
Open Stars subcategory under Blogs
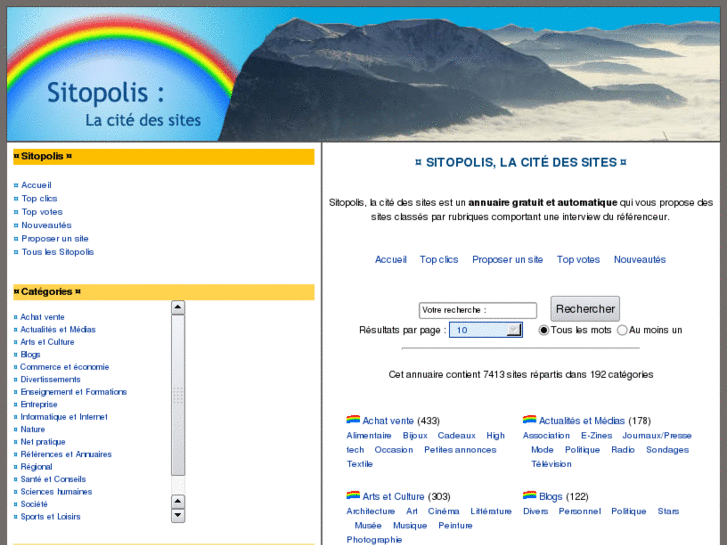tap(668, 511)
